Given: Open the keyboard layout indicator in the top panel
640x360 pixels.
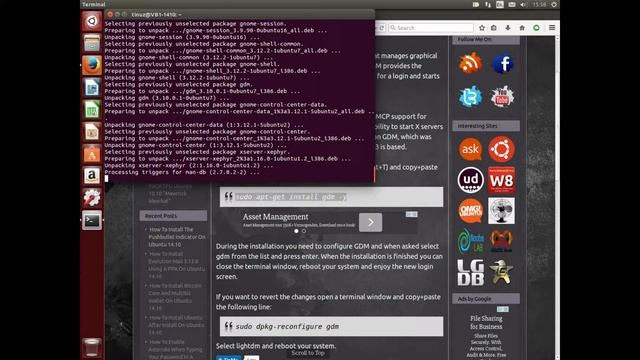Looking at the screenshot, I should pos(500,4).
